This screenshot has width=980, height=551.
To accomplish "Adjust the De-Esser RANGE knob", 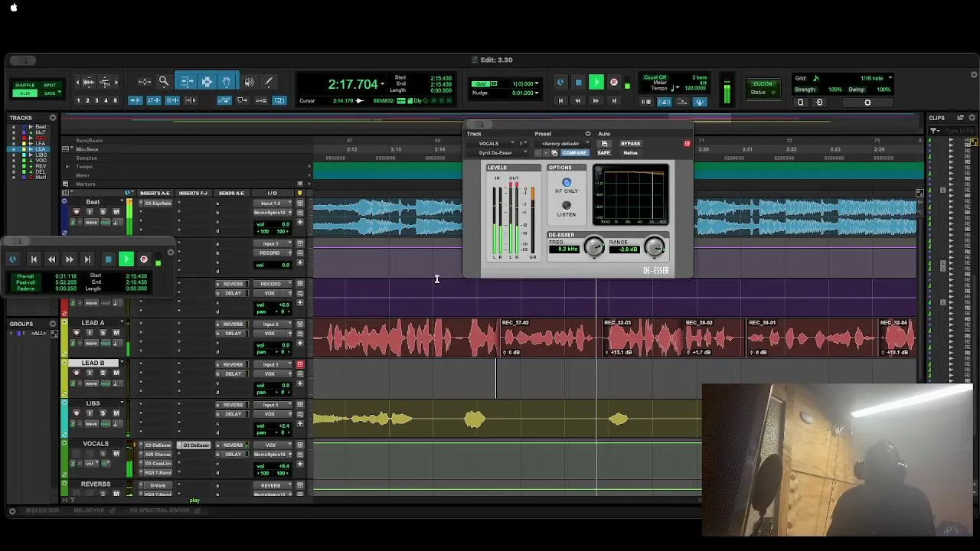I will point(654,246).
